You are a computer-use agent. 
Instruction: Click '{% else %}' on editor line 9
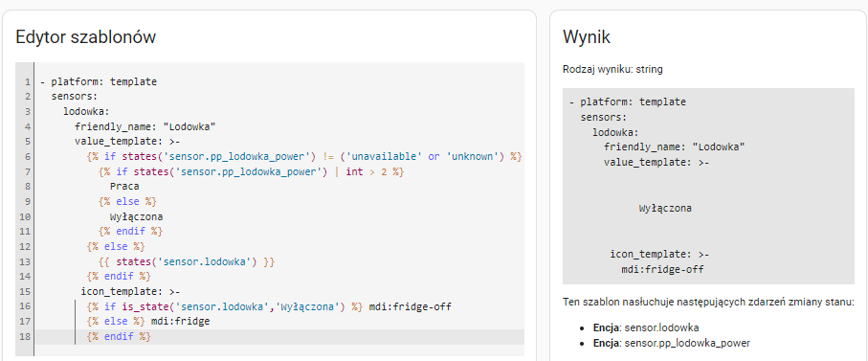[127, 201]
